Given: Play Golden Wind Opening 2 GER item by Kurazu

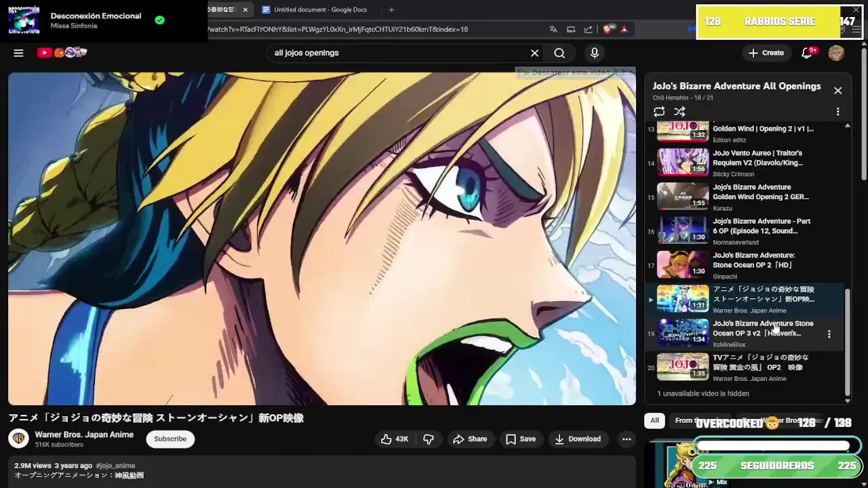Looking at the screenshot, I should tap(746, 197).
